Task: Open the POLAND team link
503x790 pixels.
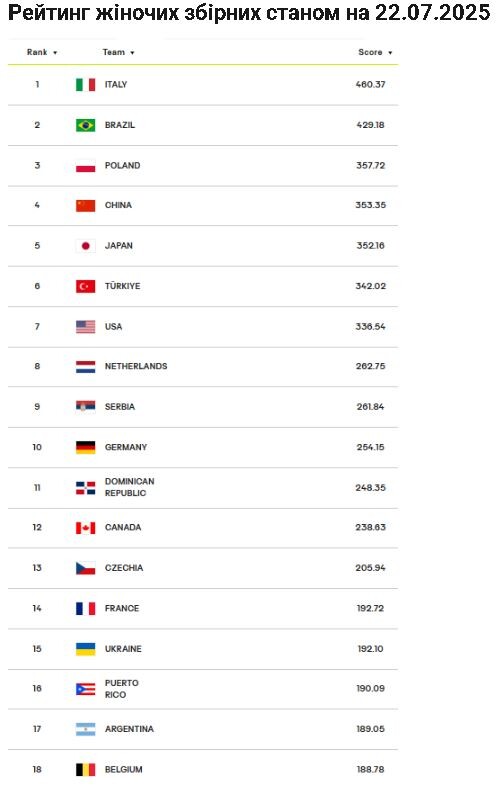Action: coord(122,165)
